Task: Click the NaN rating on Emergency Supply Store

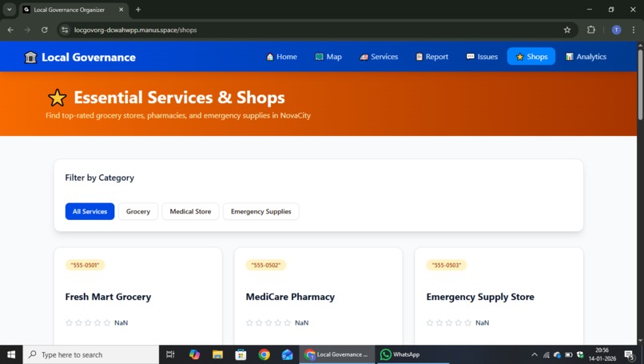Action: (x=482, y=323)
